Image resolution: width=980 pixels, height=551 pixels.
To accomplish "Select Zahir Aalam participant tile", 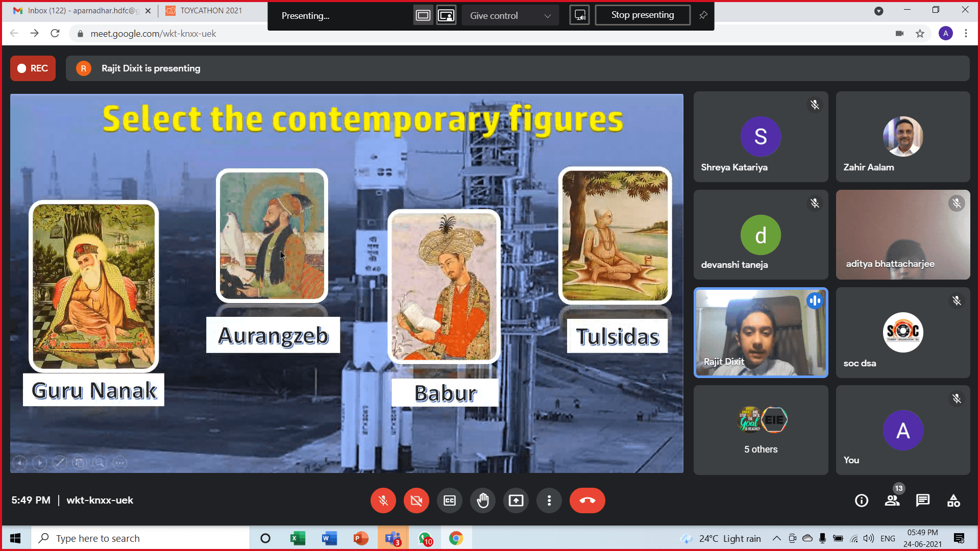I will [x=903, y=137].
